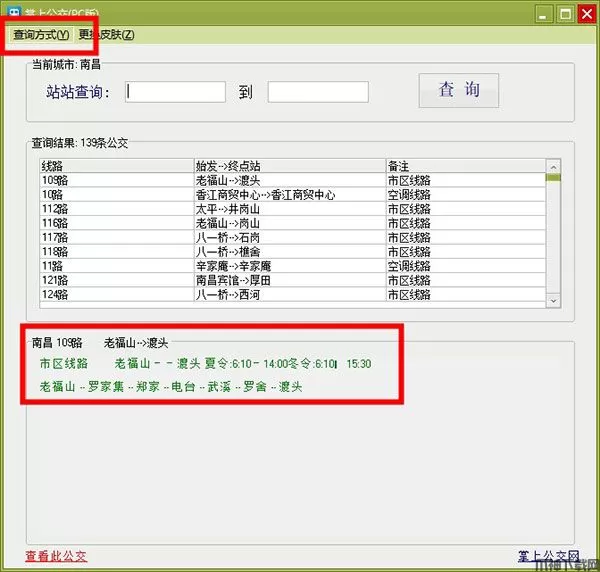Open the 掌上公交网 link
The width and height of the screenshot is (600, 572).
coord(549,556)
